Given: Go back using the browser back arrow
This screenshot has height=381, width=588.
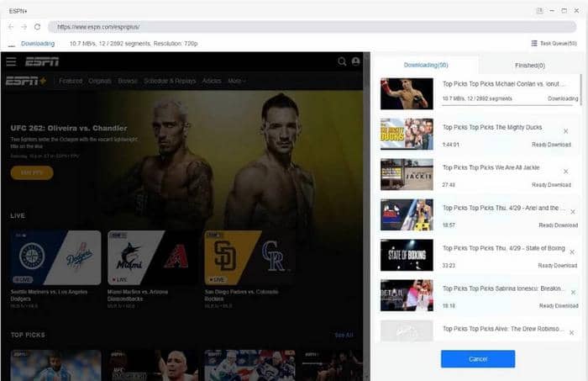Looking at the screenshot, I should pyautogui.click(x=11, y=27).
